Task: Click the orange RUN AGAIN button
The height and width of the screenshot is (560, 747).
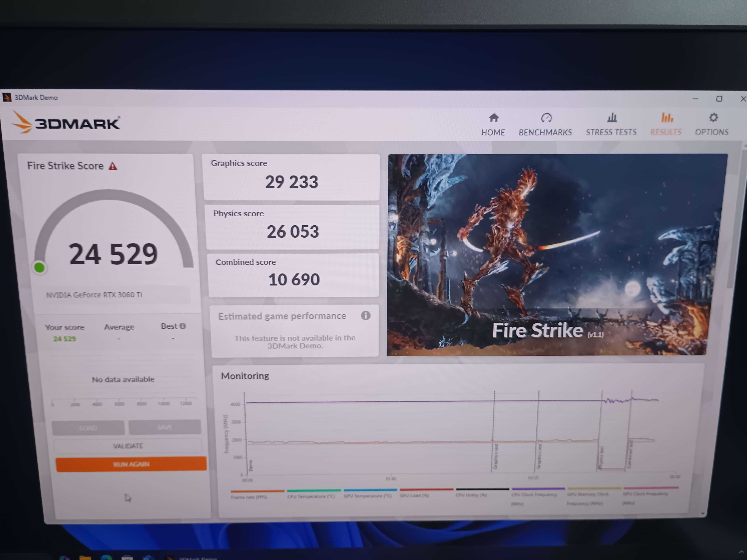Action: tap(131, 464)
